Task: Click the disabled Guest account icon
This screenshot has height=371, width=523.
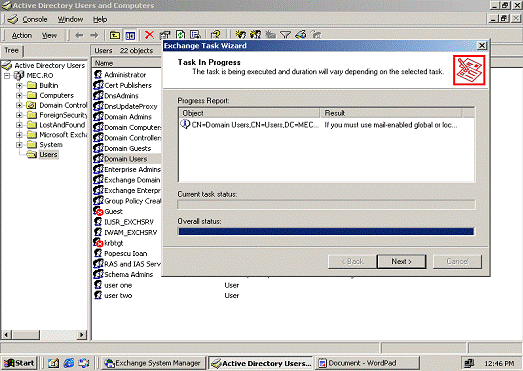Action: click(98, 211)
